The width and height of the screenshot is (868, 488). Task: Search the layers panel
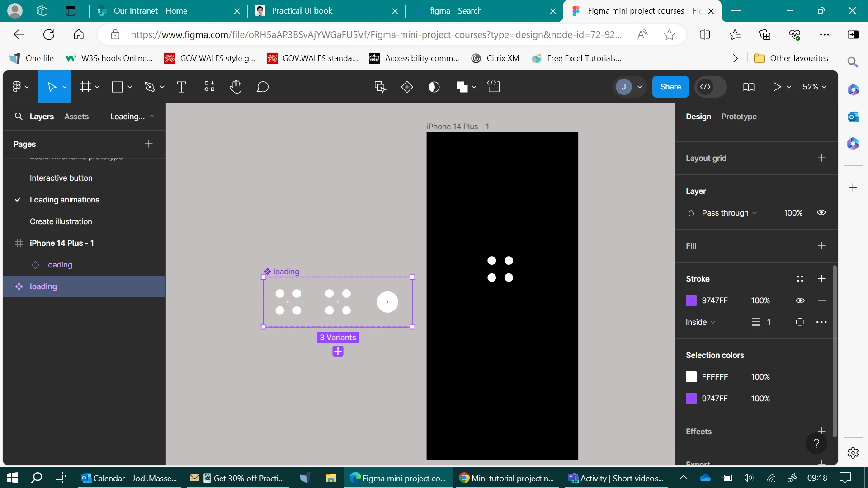(x=19, y=117)
